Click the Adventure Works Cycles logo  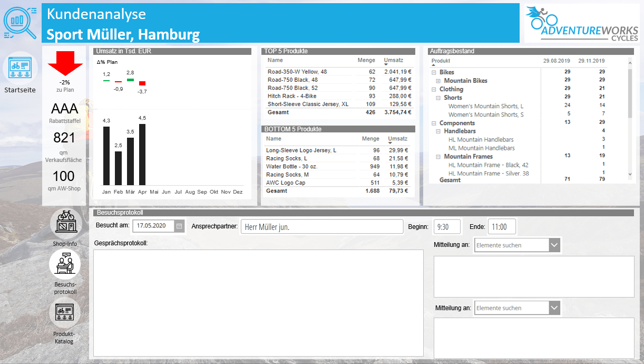point(582,23)
